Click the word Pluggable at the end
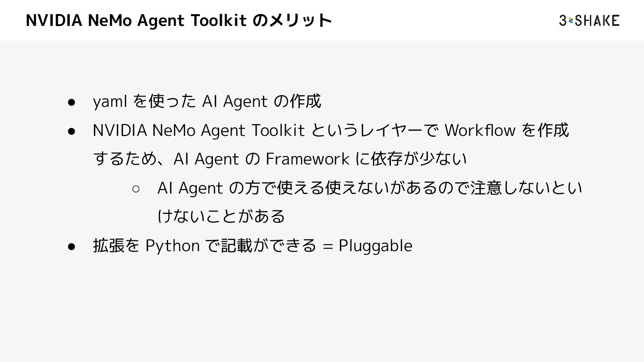The width and height of the screenshot is (644, 362). [x=375, y=246]
